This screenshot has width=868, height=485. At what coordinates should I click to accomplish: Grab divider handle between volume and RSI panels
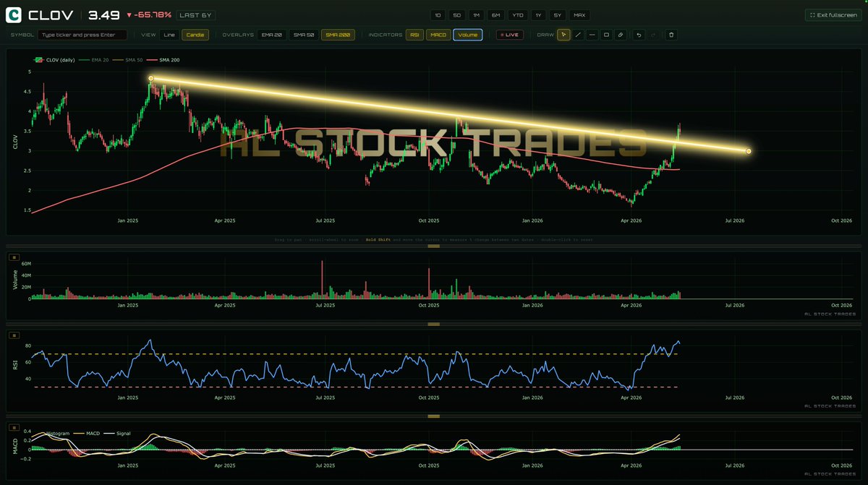point(434,324)
